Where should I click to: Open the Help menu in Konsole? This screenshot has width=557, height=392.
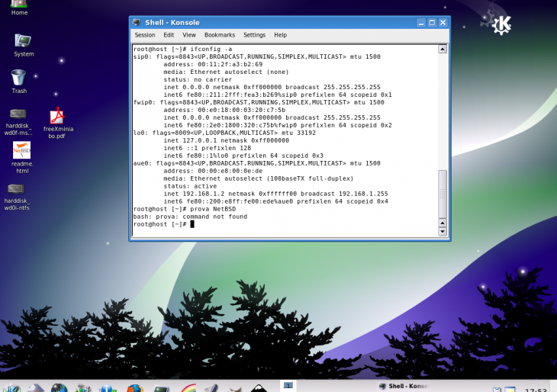pyautogui.click(x=280, y=35)
